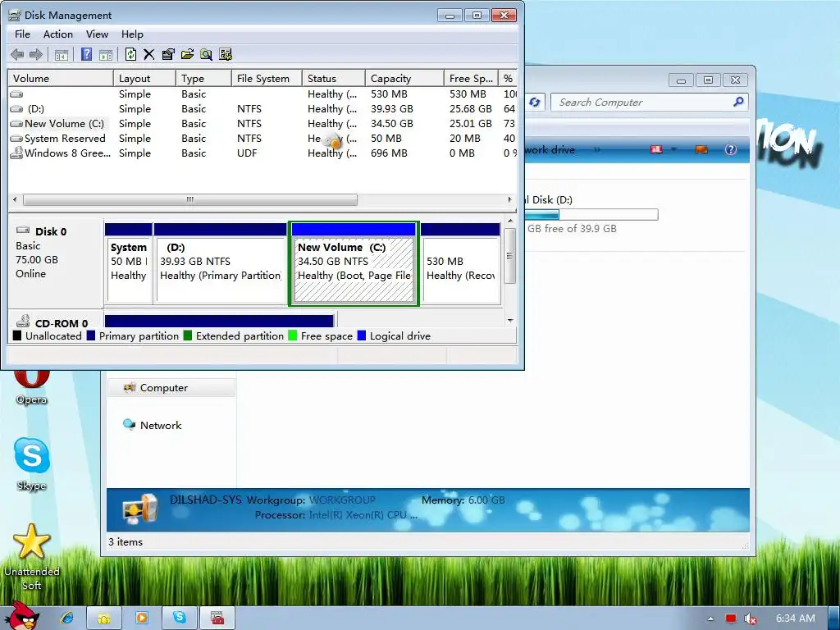Screen dimensions: 840x630
Task: Select the System 50 MB partition block
Action: 129,264
